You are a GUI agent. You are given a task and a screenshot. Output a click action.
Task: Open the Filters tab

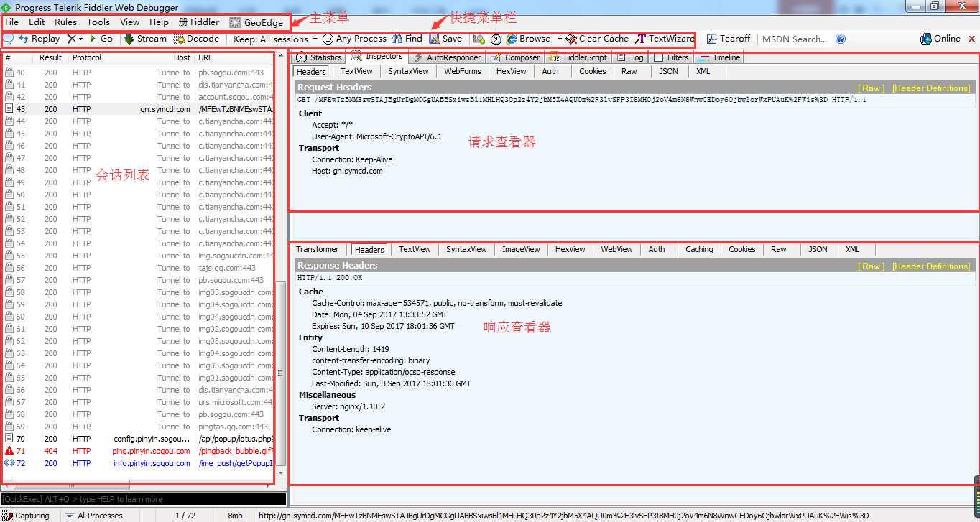point(671,57)
